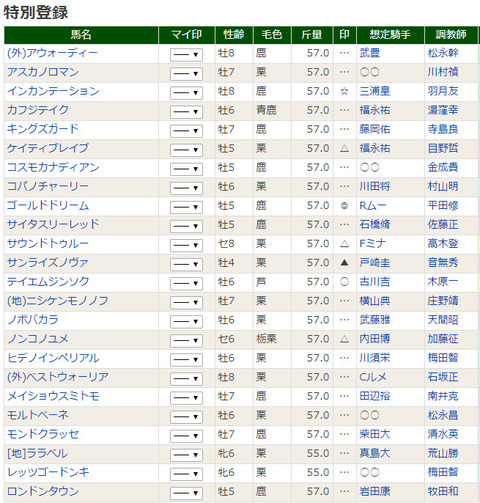Open horse page for モルトベーネ
Image resolution: width=480 pixels, height=503 pixels.
[x=38, y=415]
